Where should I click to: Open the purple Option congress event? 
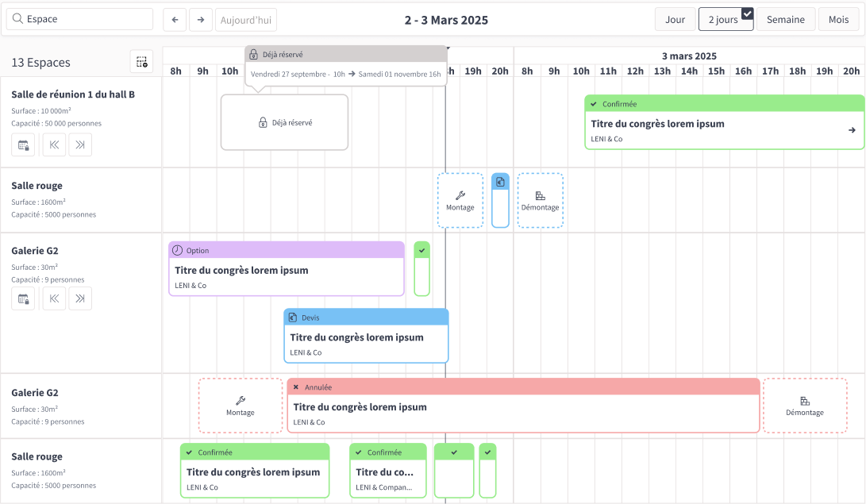point(287,269)
